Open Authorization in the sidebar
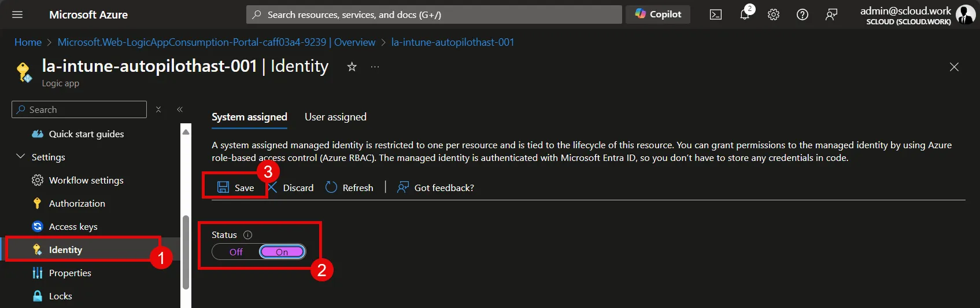 click(77, 203)
